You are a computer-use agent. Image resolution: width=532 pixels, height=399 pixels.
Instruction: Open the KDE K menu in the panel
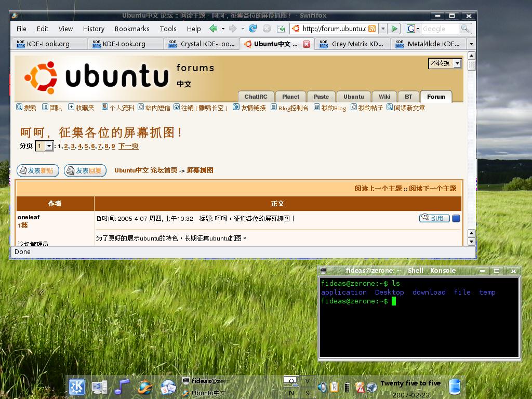[77, 387]
